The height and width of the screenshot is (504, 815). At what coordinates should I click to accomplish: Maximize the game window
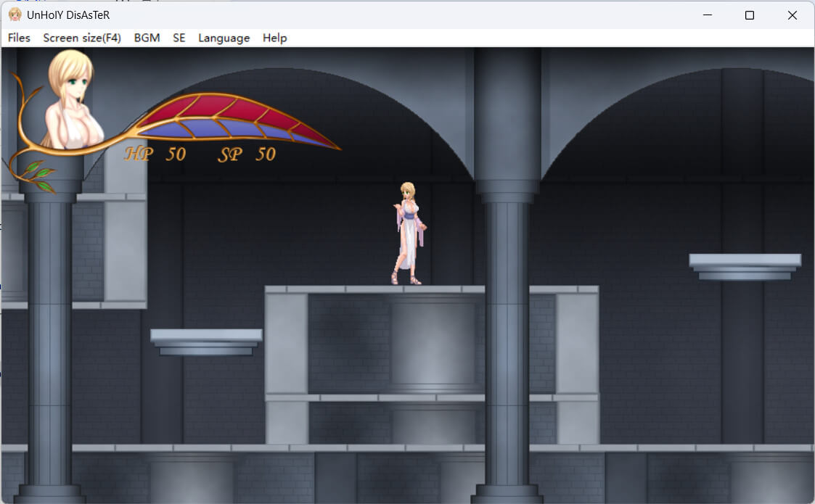click(x=750, y=15)
